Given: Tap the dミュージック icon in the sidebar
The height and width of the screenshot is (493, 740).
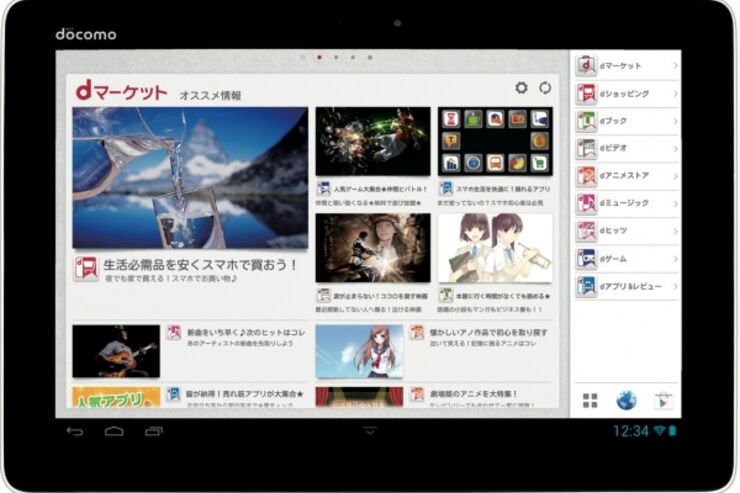Looking at the screenshot, I should pyautogui.click(x=586, y=203).
